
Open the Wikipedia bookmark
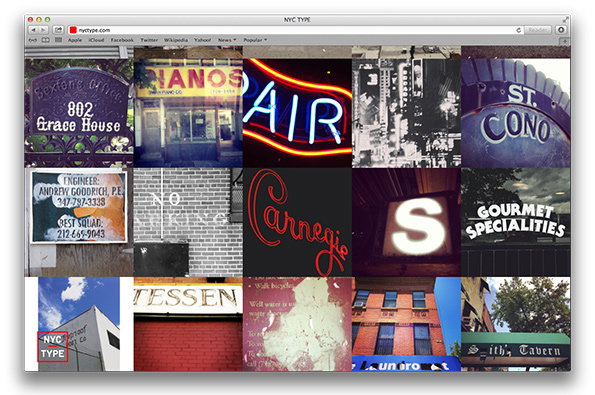(176, 40)
